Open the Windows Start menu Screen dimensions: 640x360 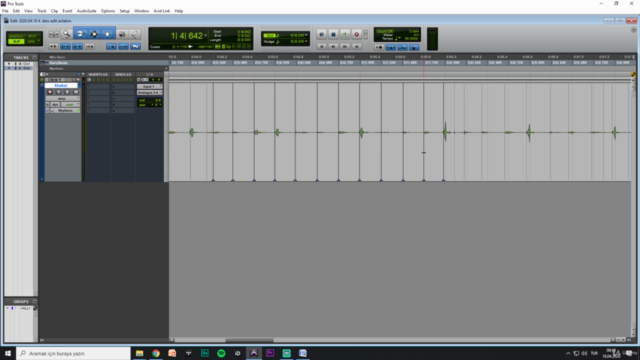[x=8, y=353]
